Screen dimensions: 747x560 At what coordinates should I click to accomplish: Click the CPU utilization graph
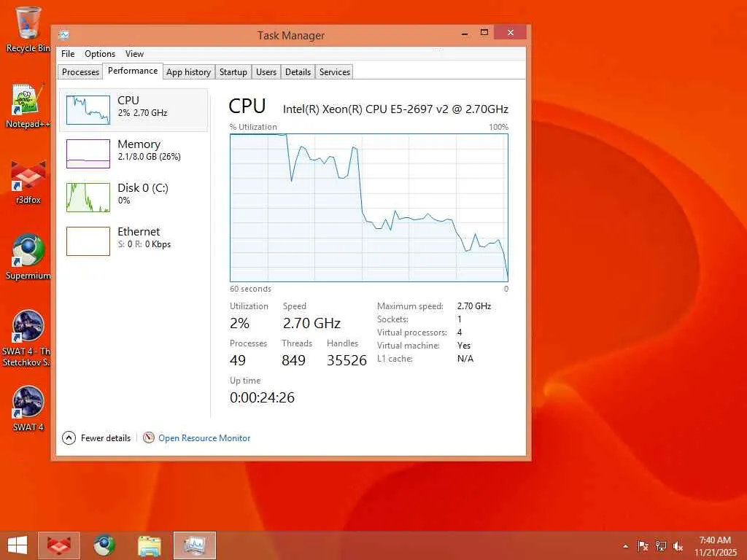(369, 208)
